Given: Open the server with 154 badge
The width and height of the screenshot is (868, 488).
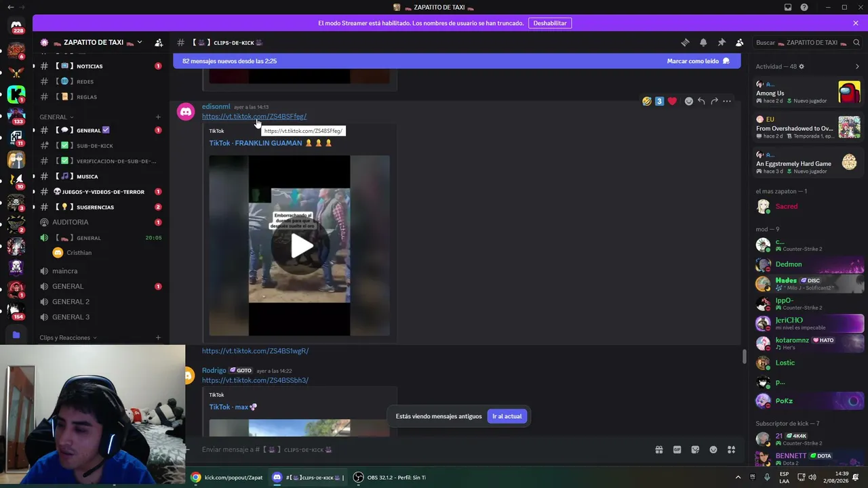Looking at the screenshot, I should [16, 311].
